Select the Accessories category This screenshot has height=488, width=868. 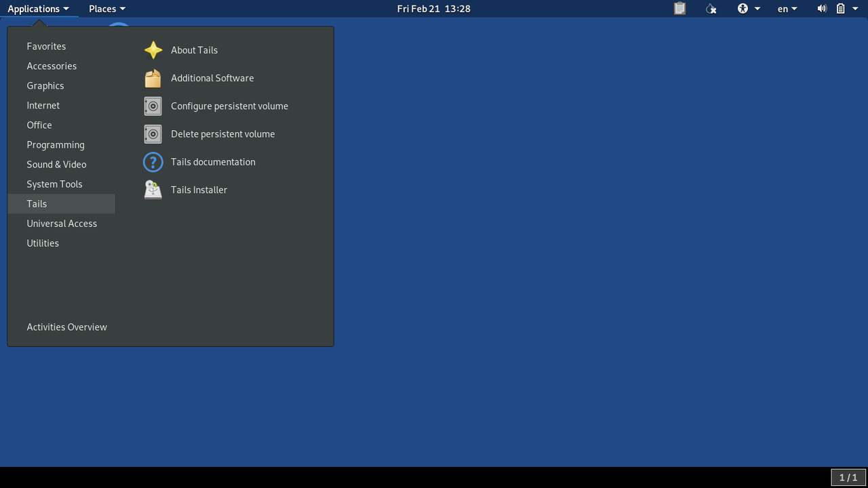[61, 66]
